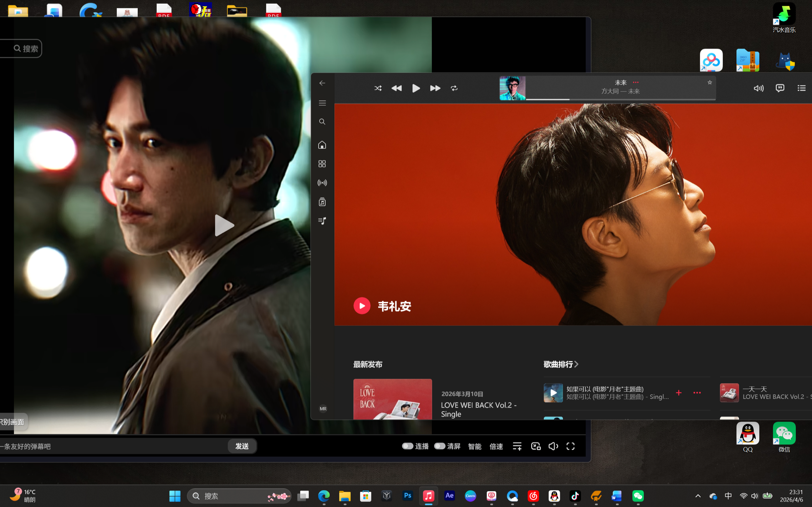Viewport: 812px width, 507px height.
Task: Click the 发送 send button
Action: click(242, 446)
